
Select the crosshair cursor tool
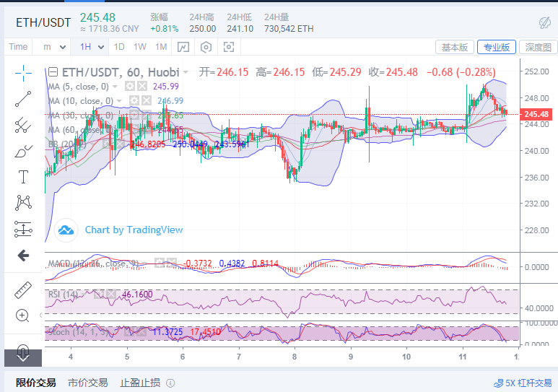pyautogui.click(x=23, y=72)
